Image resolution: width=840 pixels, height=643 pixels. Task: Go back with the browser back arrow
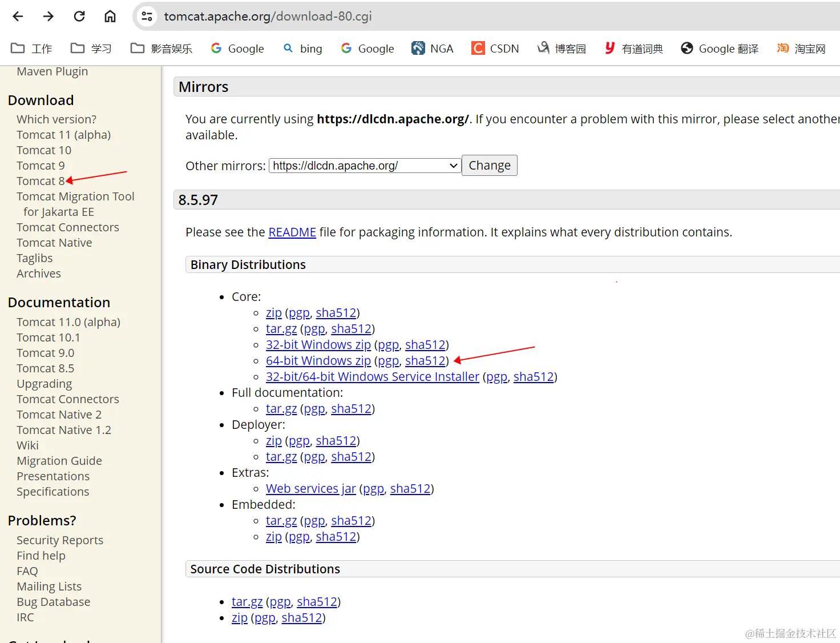[x=18, y=16]
